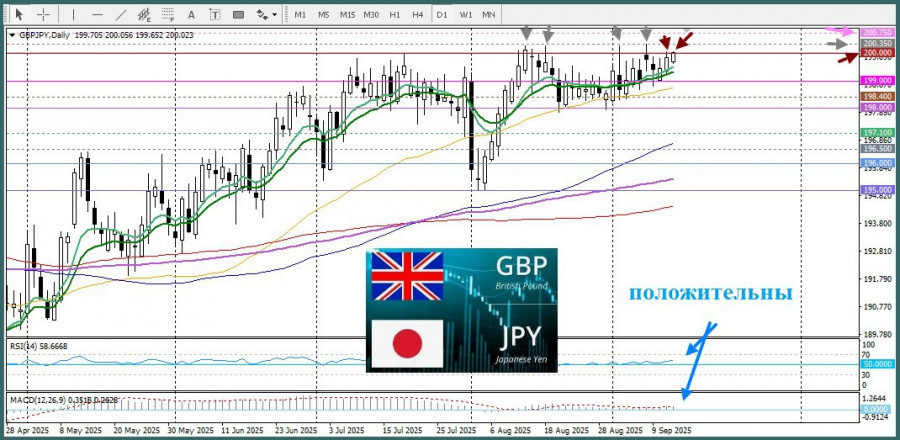
Task: Select the trendline drawing tool
Action: pyautogui.click(x=121, y=15)
